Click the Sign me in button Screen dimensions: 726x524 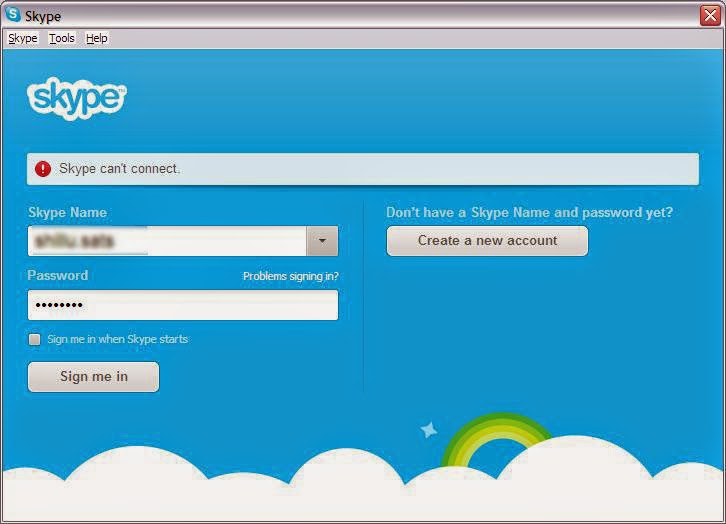click(94, 377)
